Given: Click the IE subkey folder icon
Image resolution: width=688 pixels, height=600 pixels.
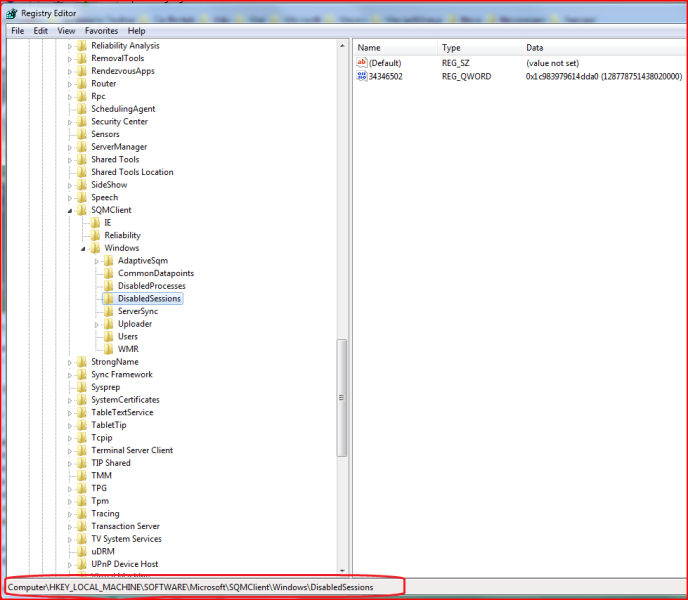Looking at the screenshot, I should coord(95,223).
